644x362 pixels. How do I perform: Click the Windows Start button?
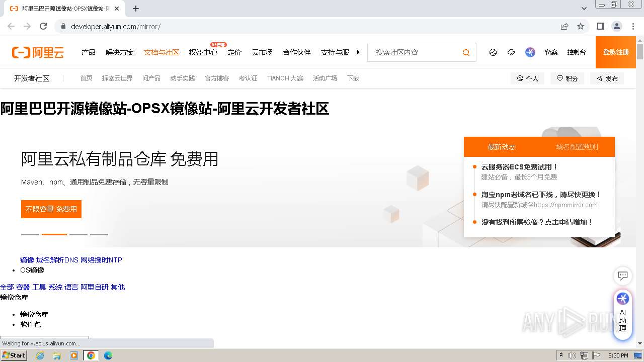[14, 355]
